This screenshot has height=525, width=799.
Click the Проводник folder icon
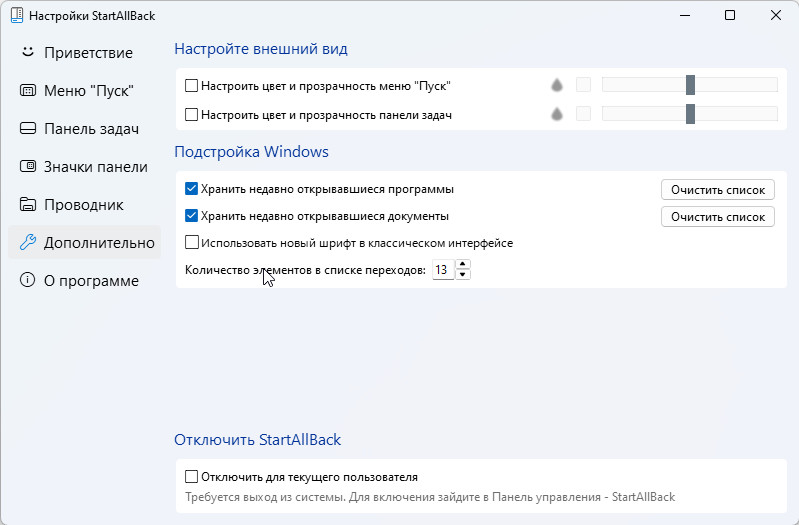pyautogui.click(x=28, y=204)
